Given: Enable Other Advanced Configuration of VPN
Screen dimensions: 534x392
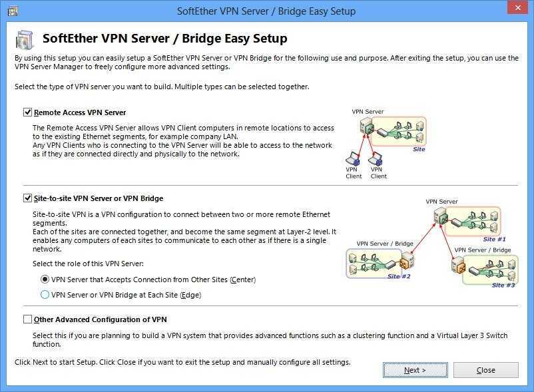Looking at the screenshot, I should pyautogui.click(x=27, y=319).
